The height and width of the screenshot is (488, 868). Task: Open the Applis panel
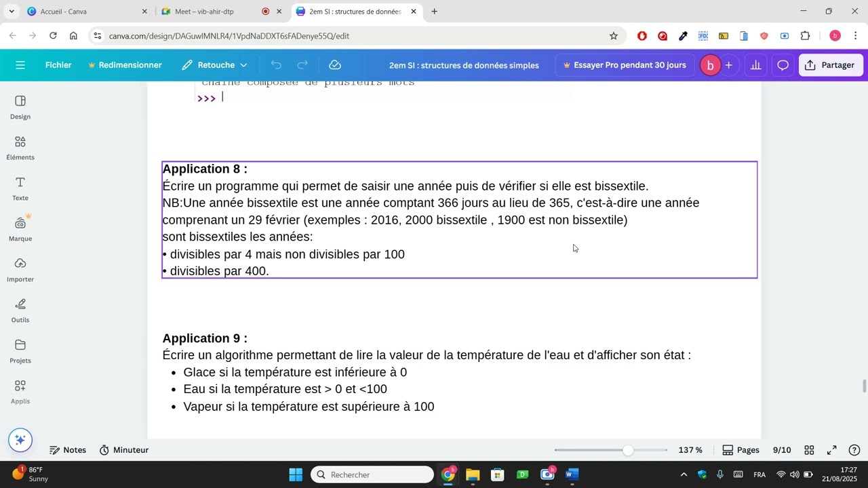coord(20,392)
